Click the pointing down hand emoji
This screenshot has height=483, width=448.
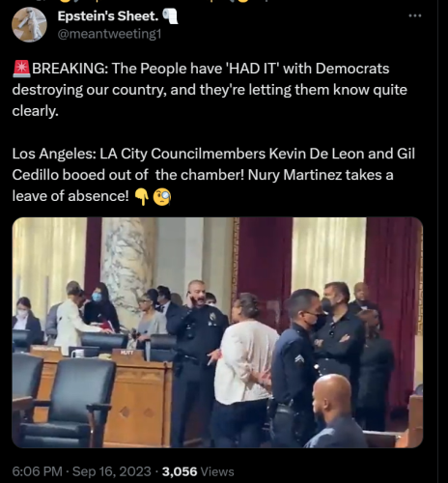[141, 197]
